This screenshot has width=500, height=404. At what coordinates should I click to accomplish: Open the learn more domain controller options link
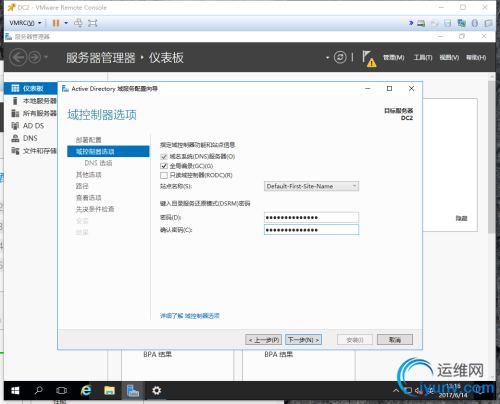click(x=190, y=316)
